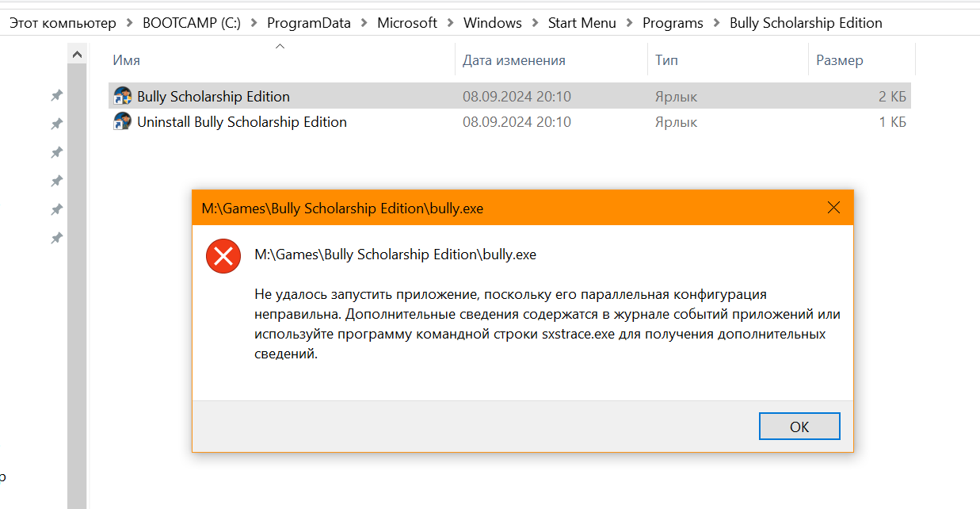Image resolution: width=980 pixels, height=509 pixels.
Task: Click the date of the Uninstall shortcut row
Action: click(x=517, y=122)
